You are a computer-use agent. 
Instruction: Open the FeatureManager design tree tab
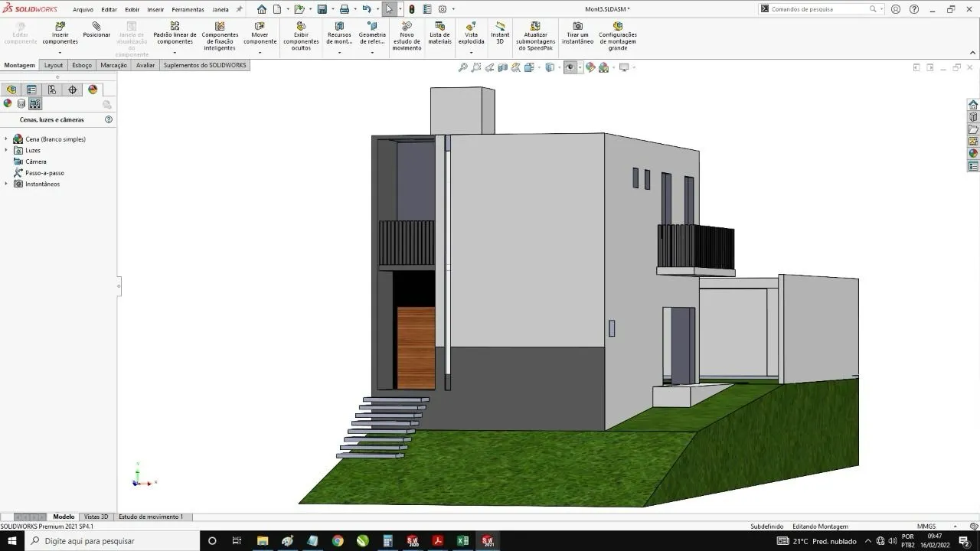11,90
